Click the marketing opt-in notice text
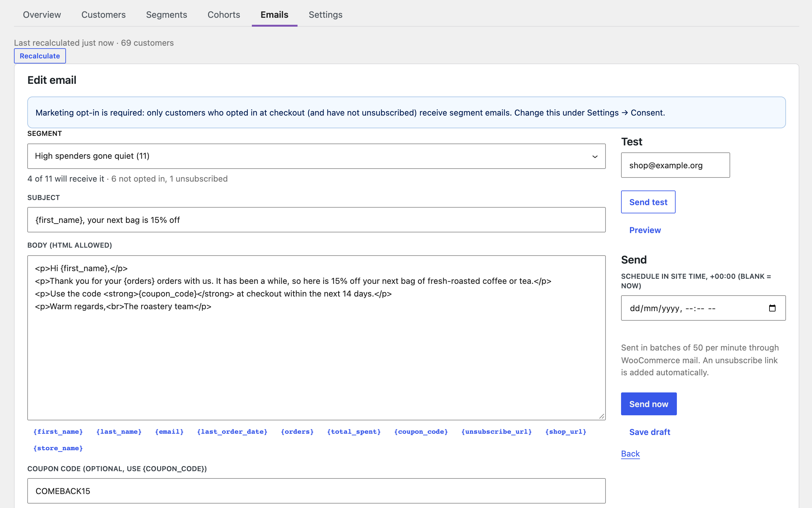Image resolution: width=812 pixels, height=508 pixels. tap(350, 112)
